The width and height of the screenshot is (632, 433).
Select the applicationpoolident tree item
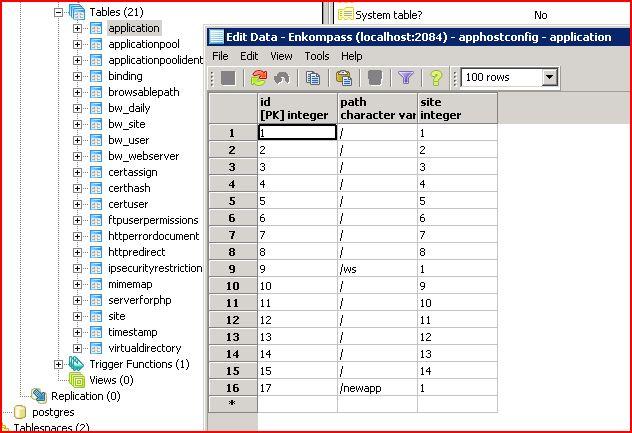tap(155, 60)
